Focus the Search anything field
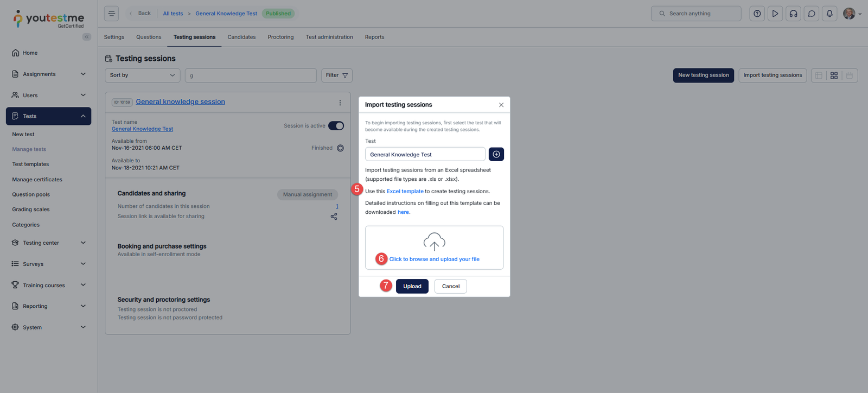 click(696, 14)
